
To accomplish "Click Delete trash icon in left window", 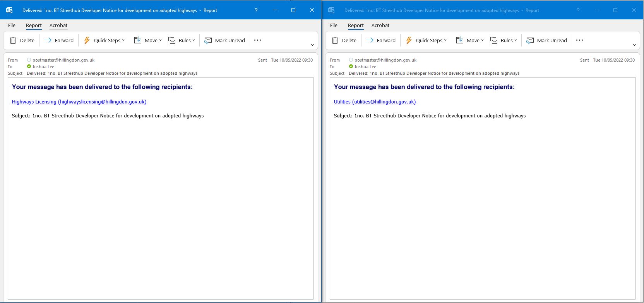I will [13, 40].
